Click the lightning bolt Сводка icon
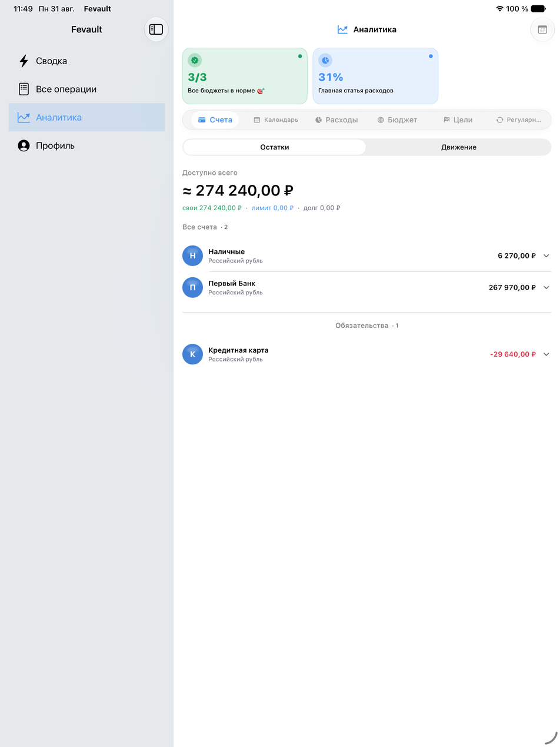The width and height of the screenshot is (560, 747). [24, 61]
